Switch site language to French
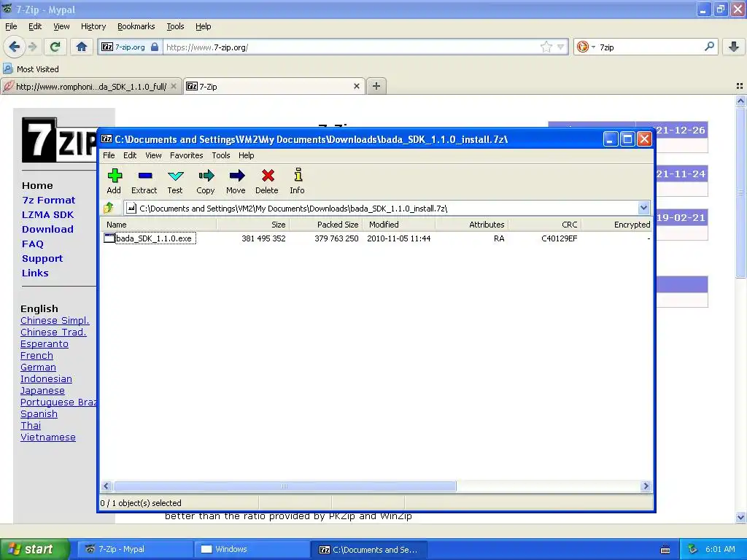This screenshot has height=560, width=747. tap(36, 355)
